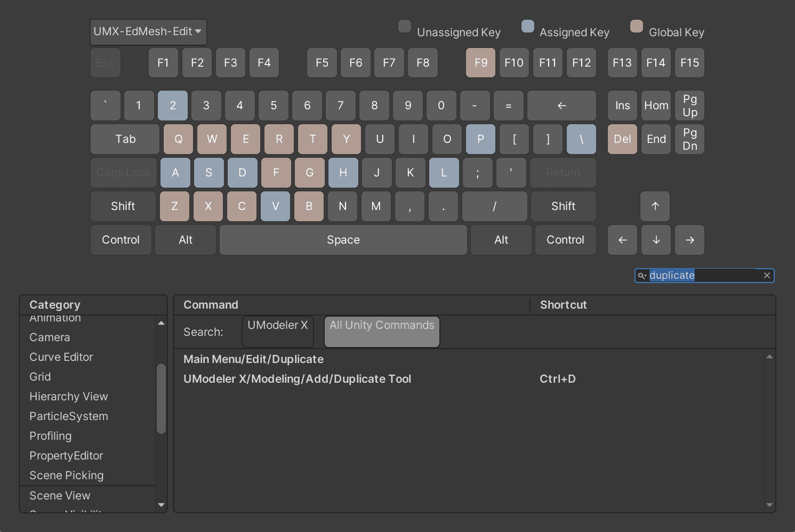795x532 pixels.
Task: Select the UModeler X Duplicate Tool command row
Action: click(469, 379)
